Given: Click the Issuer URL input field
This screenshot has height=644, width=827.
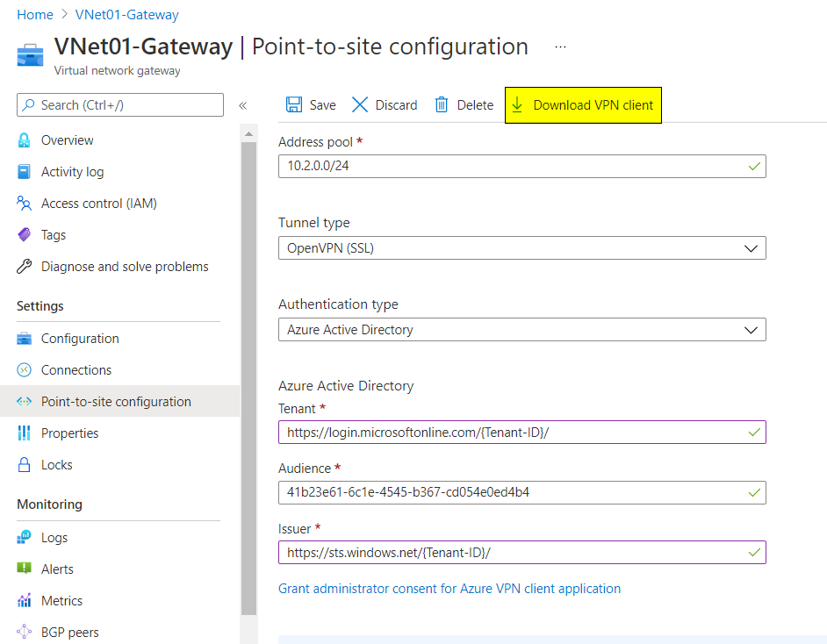Looking at the screenshot, I should (522, 552).
